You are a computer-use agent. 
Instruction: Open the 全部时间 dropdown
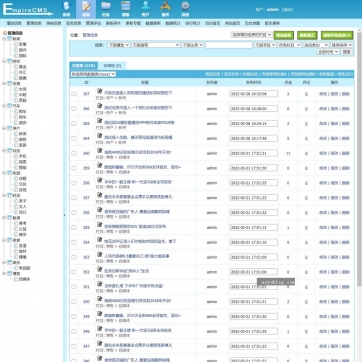pyautogui.click(x=328, y=52)
